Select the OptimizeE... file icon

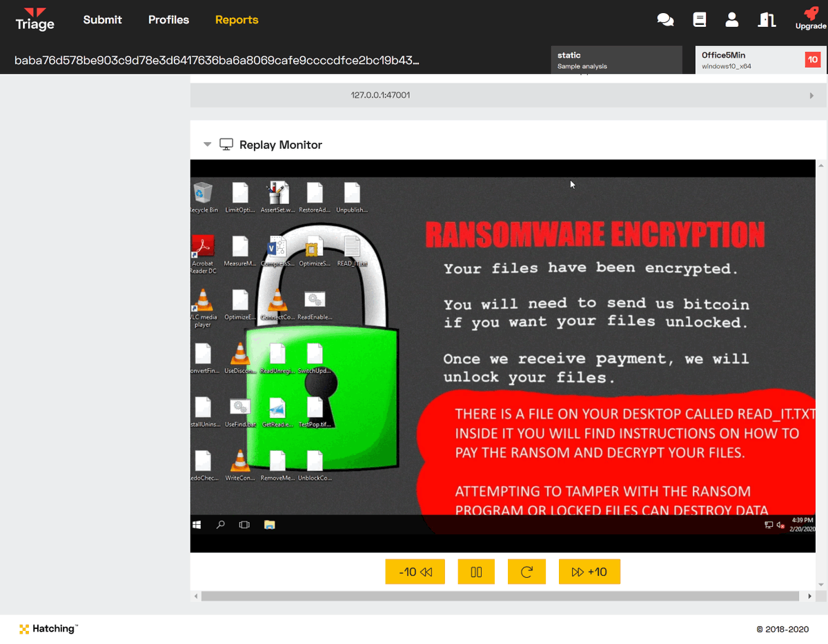(240, 305)
